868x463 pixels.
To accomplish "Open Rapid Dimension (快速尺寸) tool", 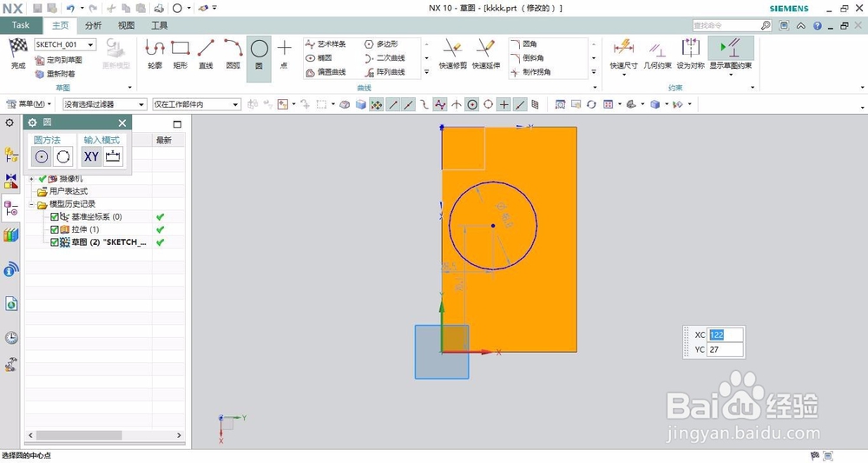I will coord(624,53).
